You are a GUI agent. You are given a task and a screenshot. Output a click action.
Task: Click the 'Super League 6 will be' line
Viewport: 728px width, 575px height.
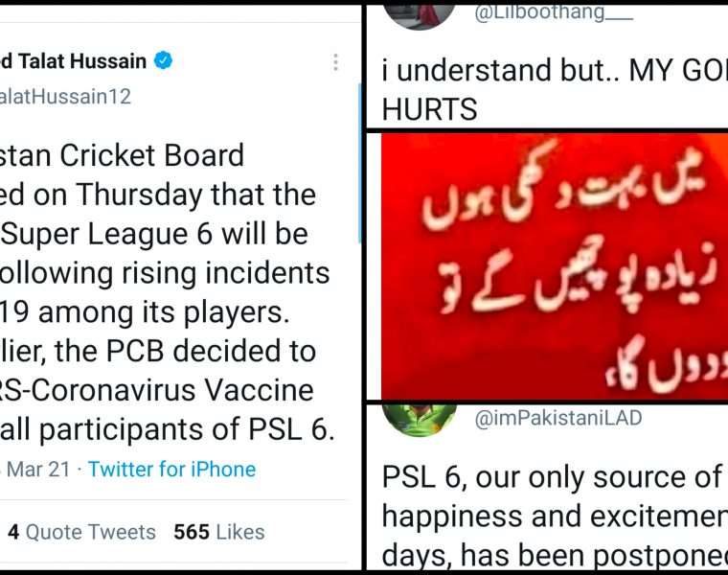click(x=154, y=234)
